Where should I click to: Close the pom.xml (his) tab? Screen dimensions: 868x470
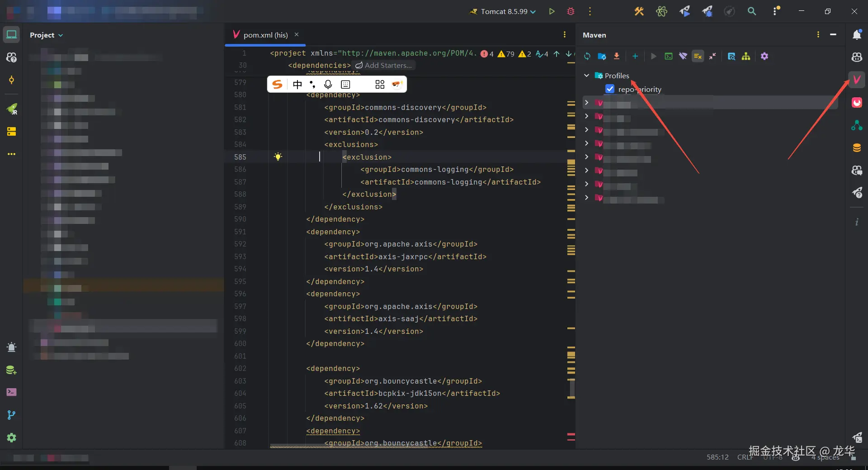click(x=297, y=34)
